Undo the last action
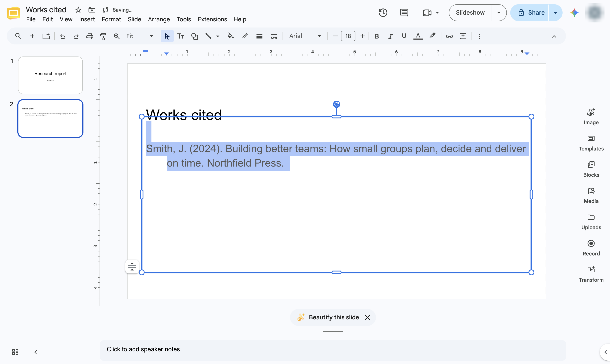The height and width of the screenshot is (364, 610). 63,36
